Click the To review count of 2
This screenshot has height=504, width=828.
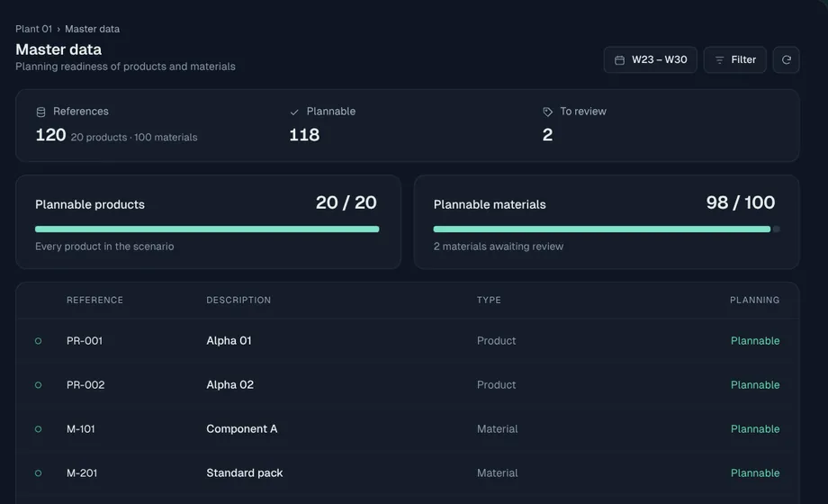coord(547,135)
